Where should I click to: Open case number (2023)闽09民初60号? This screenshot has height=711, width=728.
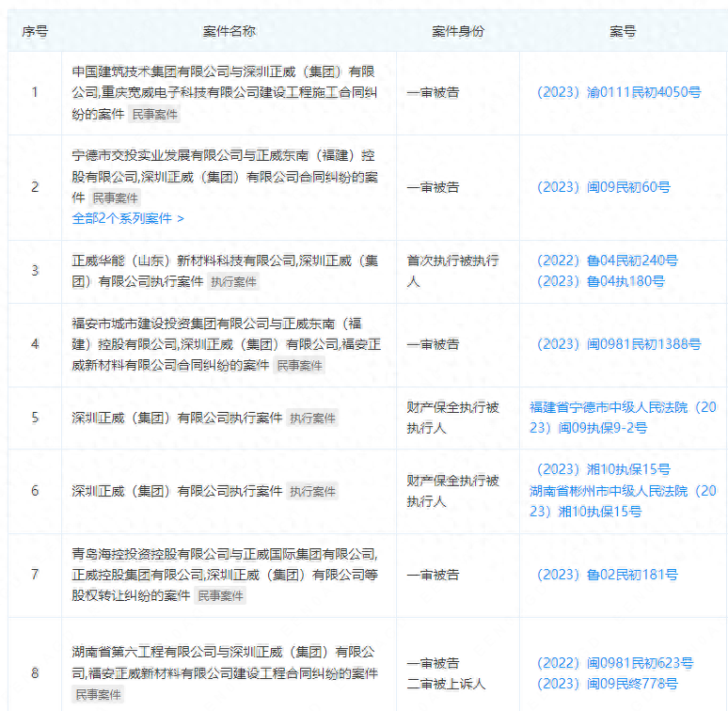click(604, 187)
